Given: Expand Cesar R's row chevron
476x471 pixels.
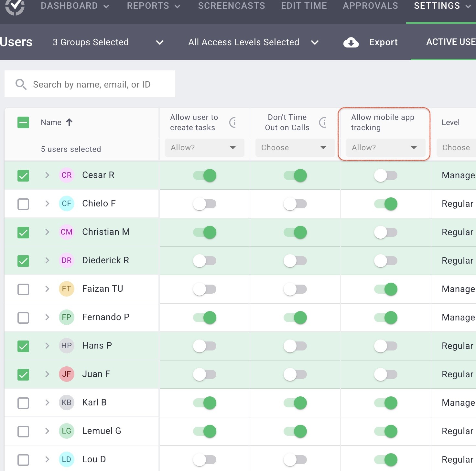Looking at the screenshot, I should point(47,175).
